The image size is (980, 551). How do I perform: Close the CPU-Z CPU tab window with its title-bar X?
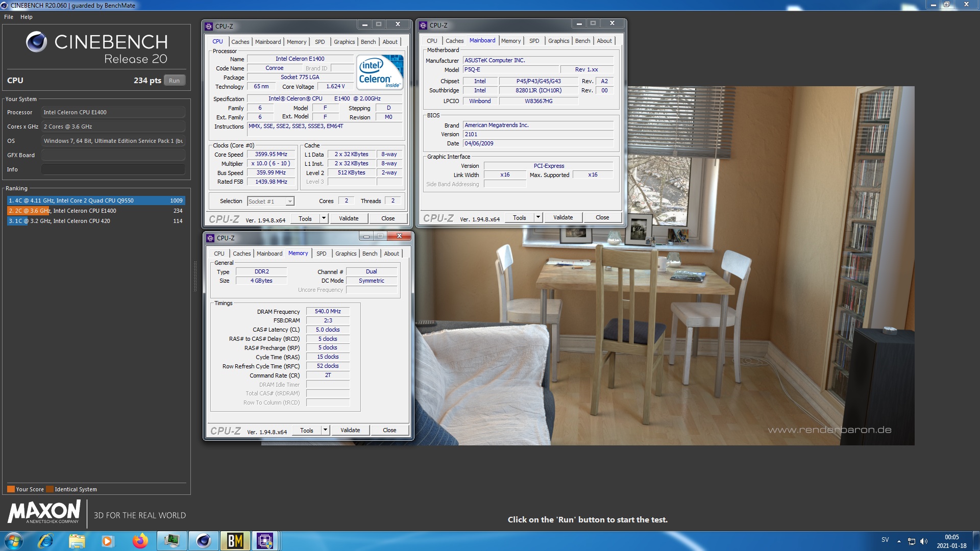point(398,24)
